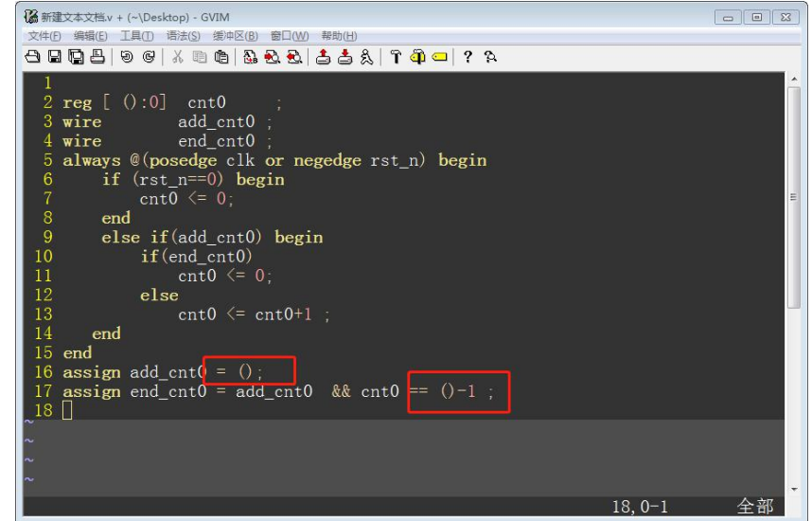
Task: Click the cursor block on line 18
Action: tap(67, 410)
